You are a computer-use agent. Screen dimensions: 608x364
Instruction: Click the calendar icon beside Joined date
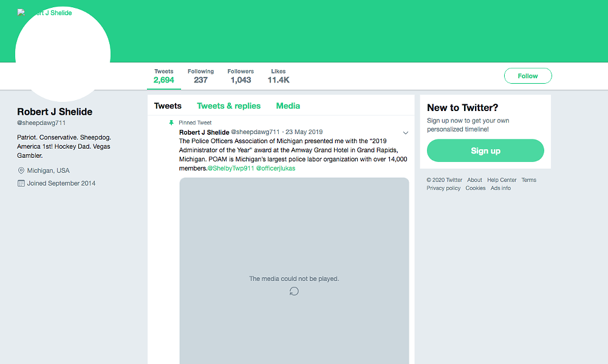point(21,183)
